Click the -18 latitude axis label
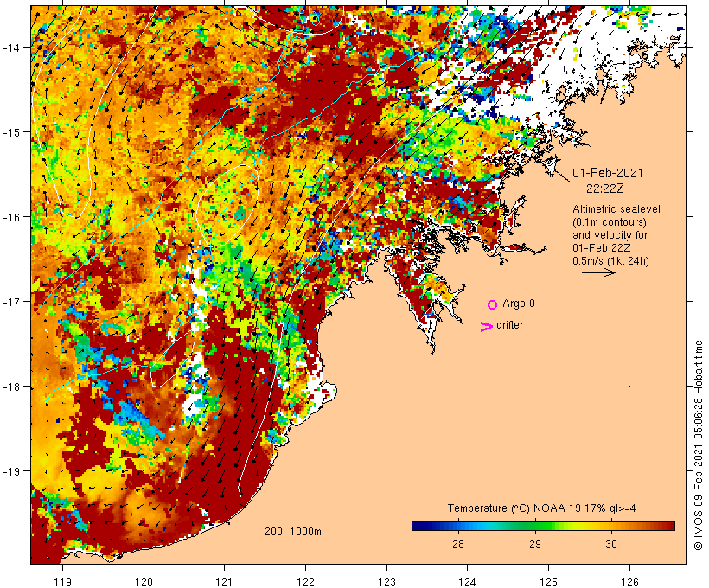 [x=10, y=387]
